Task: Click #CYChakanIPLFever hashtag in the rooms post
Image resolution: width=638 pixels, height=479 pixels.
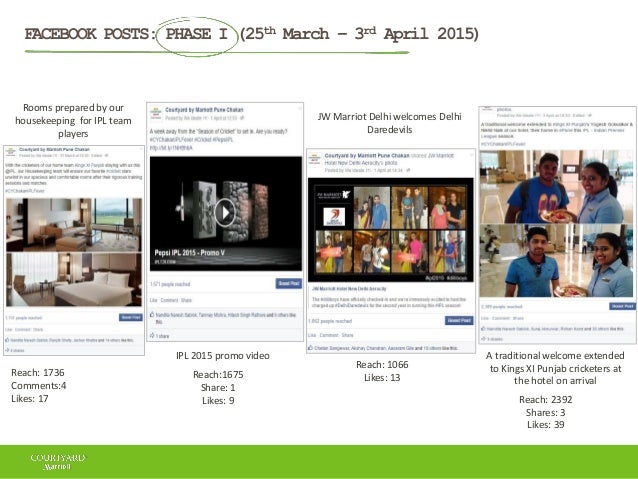Action: [x=25, y=190]
